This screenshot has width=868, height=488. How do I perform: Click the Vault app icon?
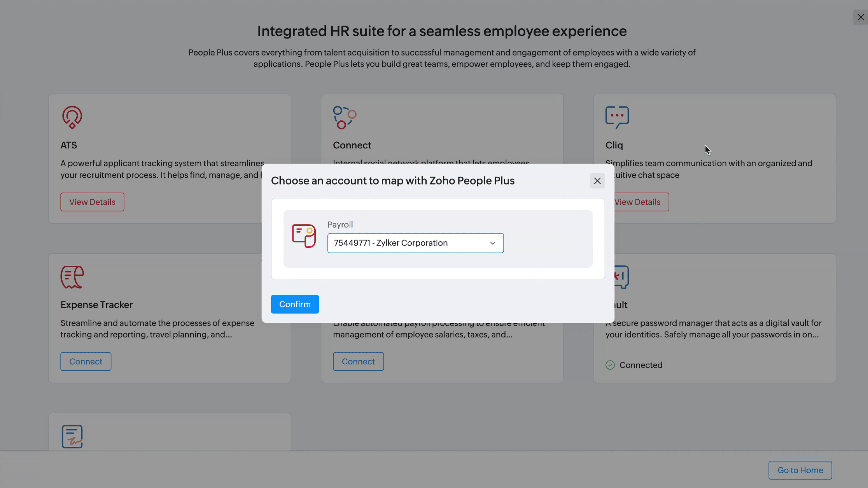pos(618,277)
